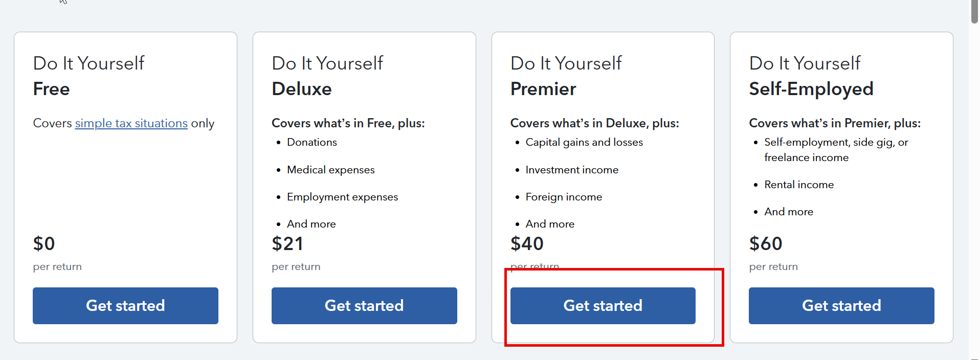Viewport: 980px width, 360px height.
Task: Click the Employment expenses bullet item
Action: click(x=342, y=197)
